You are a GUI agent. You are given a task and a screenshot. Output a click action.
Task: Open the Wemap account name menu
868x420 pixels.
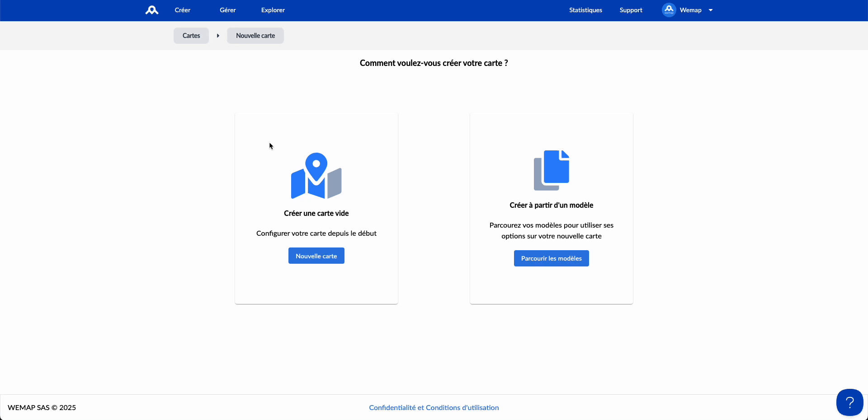[690, 10]
